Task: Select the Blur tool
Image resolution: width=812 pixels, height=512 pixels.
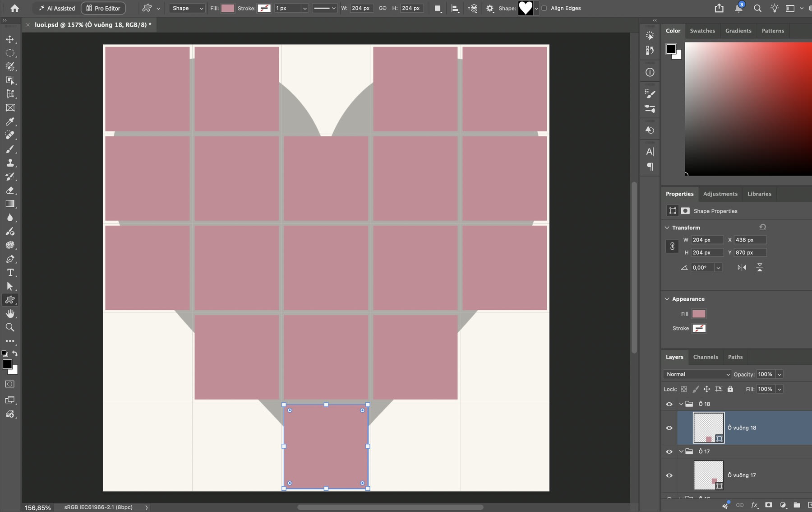Action: (10, 218)
